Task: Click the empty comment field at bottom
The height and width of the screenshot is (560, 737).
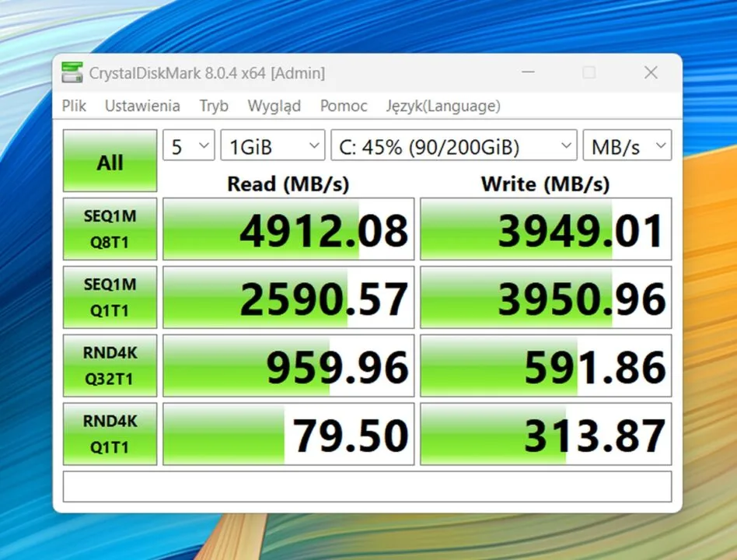Action: pyautogui.click(x=367, y=487)
